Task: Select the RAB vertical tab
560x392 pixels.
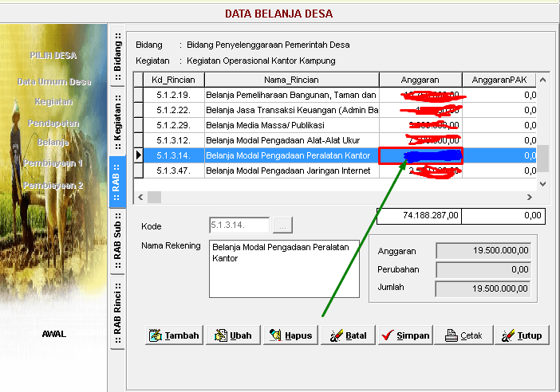Action: pyautogui.click(x=117, y=182)
